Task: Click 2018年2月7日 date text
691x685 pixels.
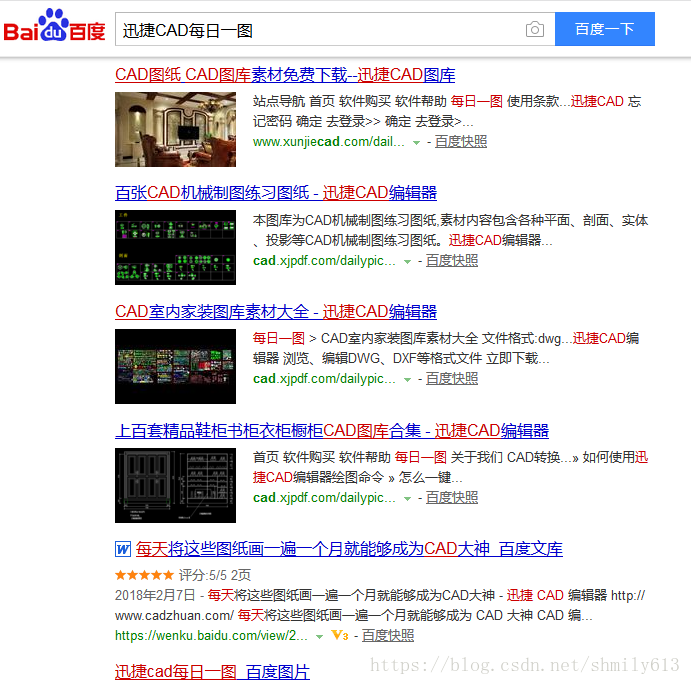Action: pos(155,595)
